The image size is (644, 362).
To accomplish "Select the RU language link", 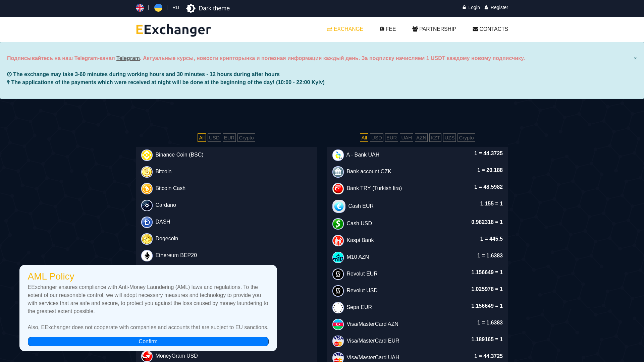I will click(x=176, y=7).
